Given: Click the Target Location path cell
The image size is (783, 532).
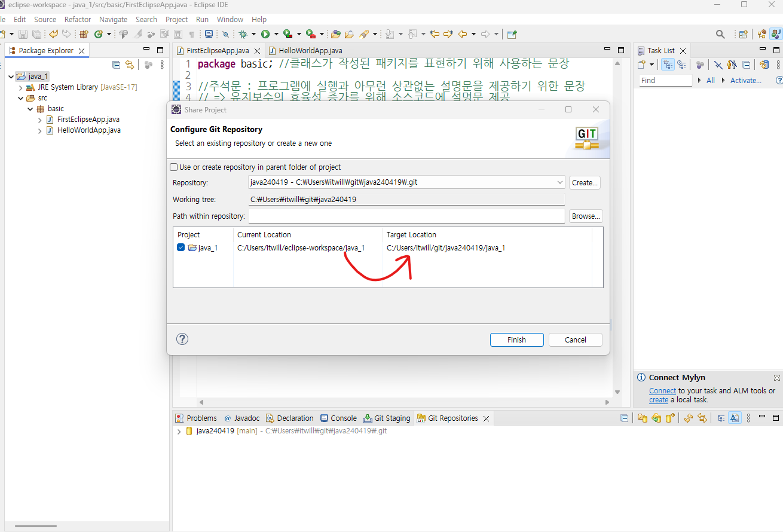Looking at the screenshot, I should click(x=446, y=247).
